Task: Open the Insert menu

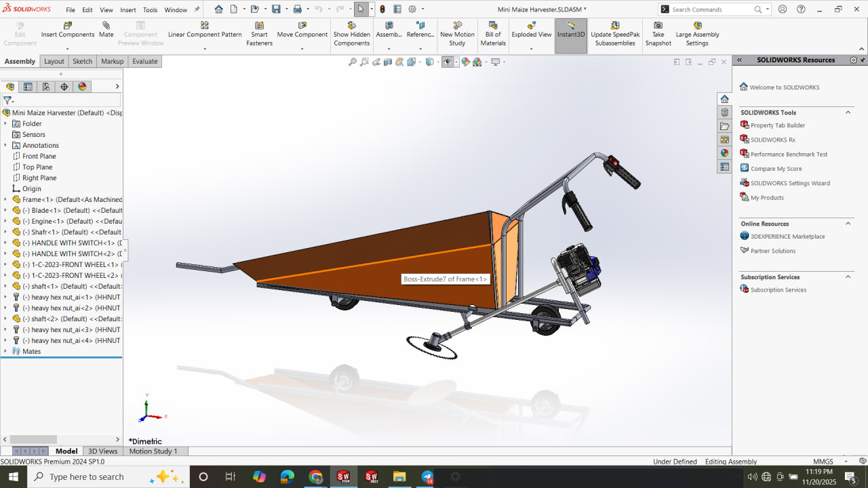Action: [x=128, y=10]
